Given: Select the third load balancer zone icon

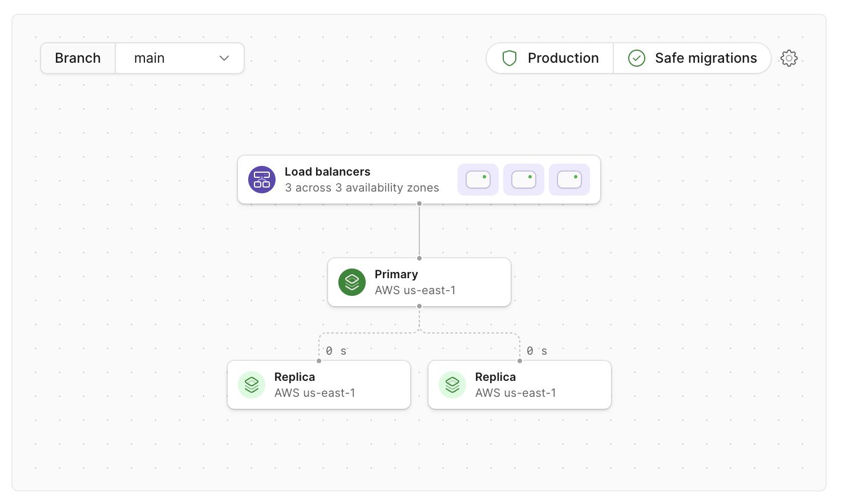Looking at the screenshot, I should [569, 180].
